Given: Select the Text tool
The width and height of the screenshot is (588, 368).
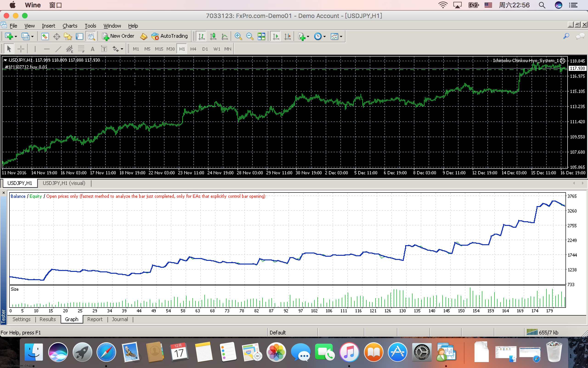Looking at the screenshot, I should pos(93,49).
